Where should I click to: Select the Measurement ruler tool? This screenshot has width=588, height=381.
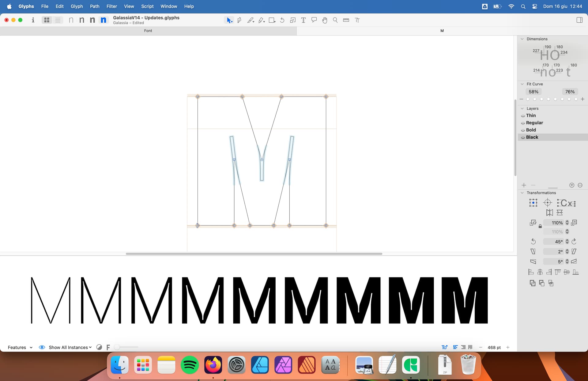coord(346,20)
